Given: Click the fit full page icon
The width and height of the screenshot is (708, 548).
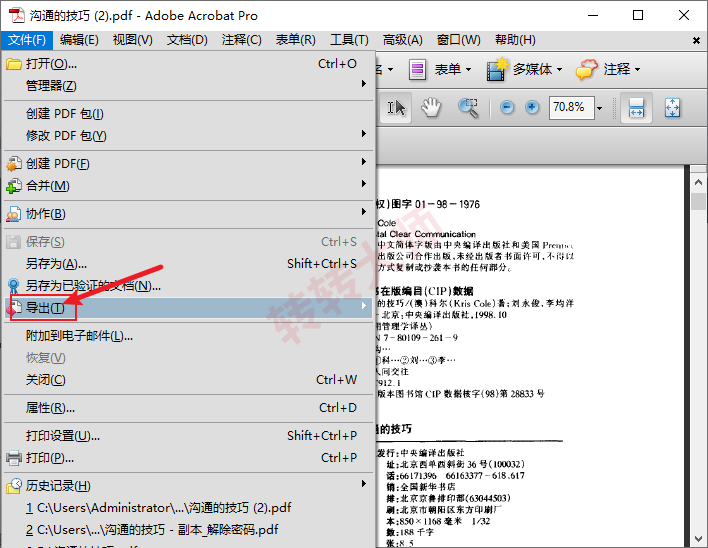Looking at the screenshot, I should (x=672, y=108).
